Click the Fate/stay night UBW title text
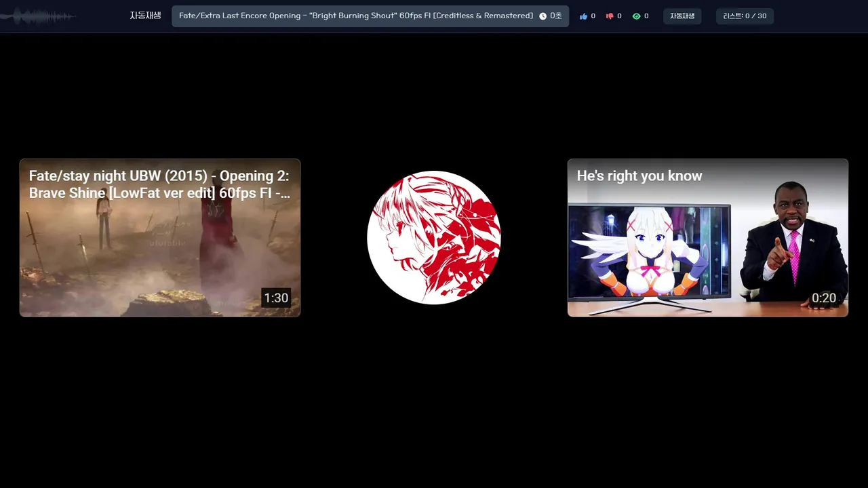 (x=159, y=184)
